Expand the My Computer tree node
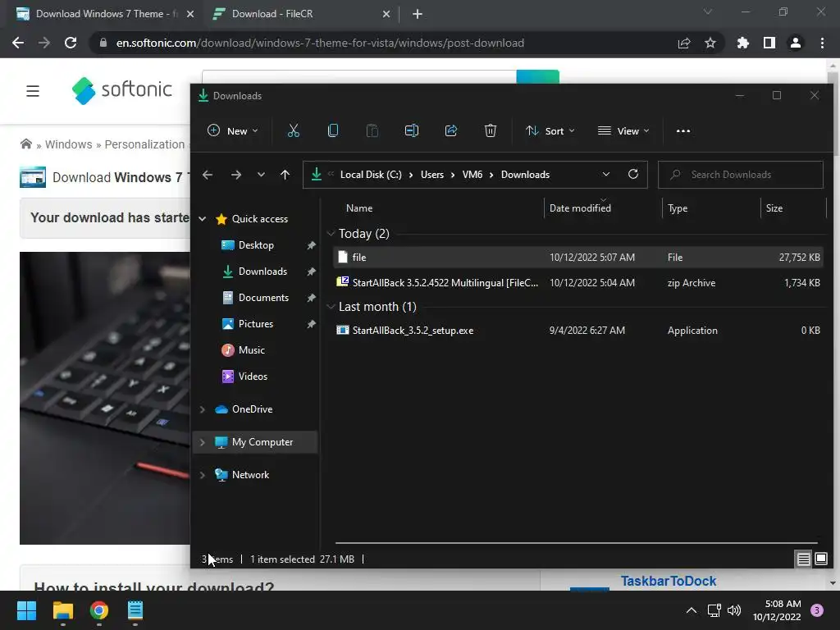 pos(203,442)
